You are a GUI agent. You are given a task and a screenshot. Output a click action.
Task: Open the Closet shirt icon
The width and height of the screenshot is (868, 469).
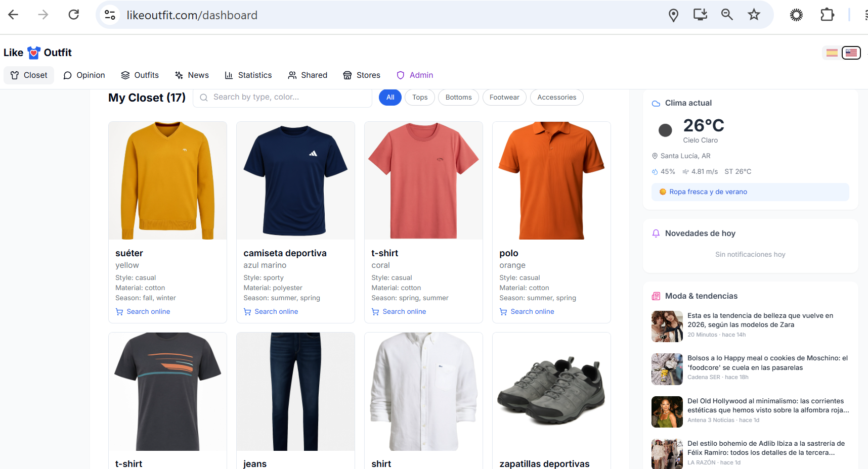point(14,75)
